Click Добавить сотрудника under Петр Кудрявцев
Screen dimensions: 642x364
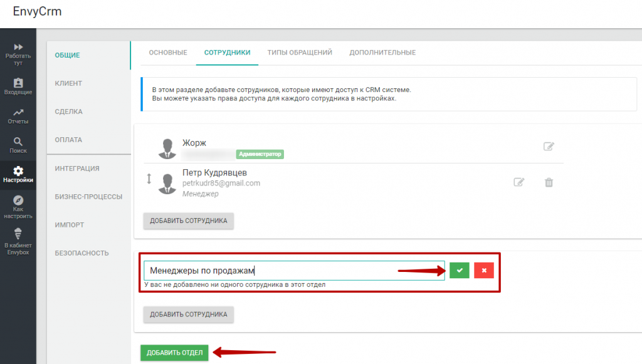tap(188, 221)
